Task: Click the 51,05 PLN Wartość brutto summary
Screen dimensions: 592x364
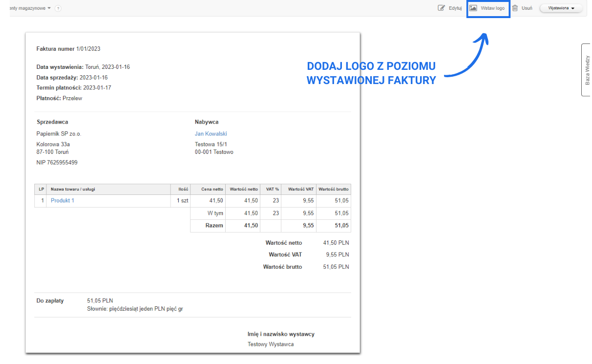Action: point(336,267)
